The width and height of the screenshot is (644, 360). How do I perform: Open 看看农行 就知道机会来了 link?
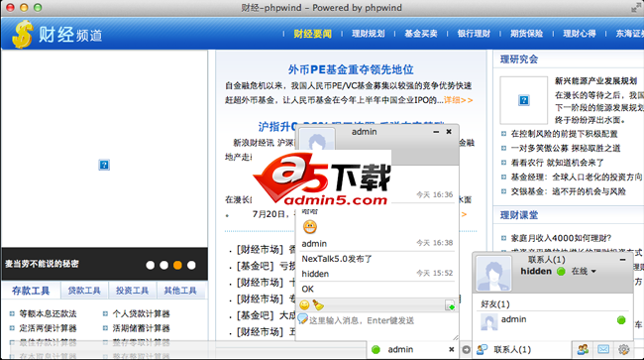[x=558, y=163]
